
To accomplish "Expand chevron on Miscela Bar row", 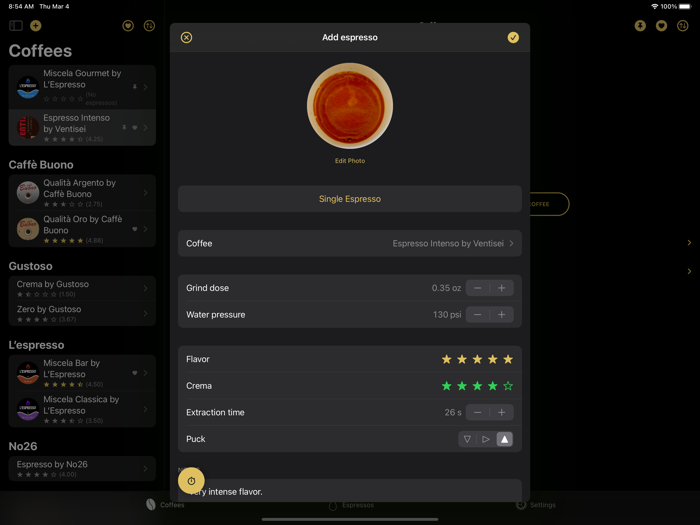I will [x=146, y=373].
